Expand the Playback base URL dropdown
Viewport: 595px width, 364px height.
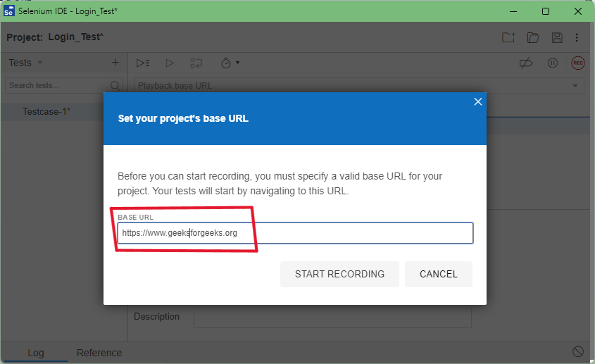(576, 86)
